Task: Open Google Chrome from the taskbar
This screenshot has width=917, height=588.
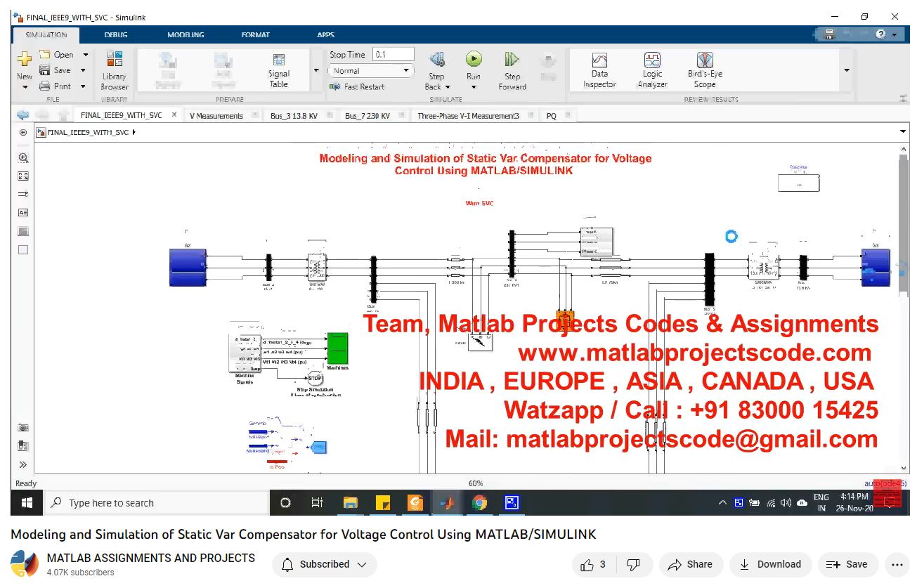Action: pyautogui.click(x=480, y=503)
